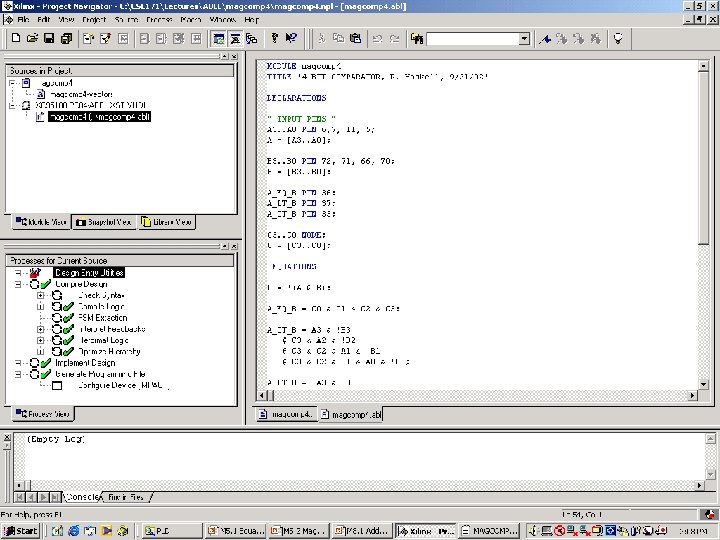720x540 pixels.
Task: Click the Paste toolbar icon
Action: (356, 38)
